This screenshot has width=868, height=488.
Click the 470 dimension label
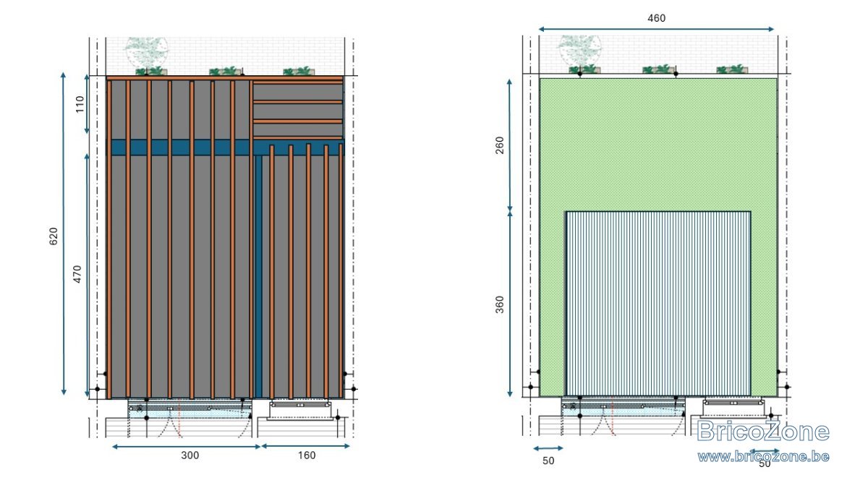coord(78,275)
